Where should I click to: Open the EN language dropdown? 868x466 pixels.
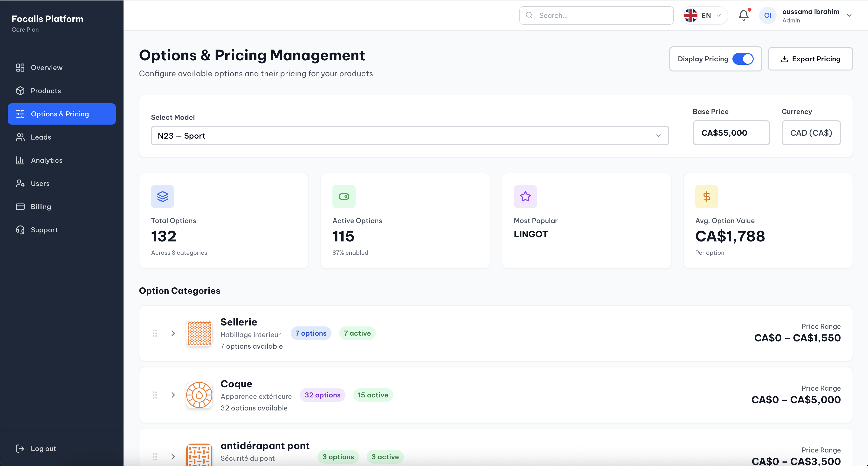(x=705, y=15)
